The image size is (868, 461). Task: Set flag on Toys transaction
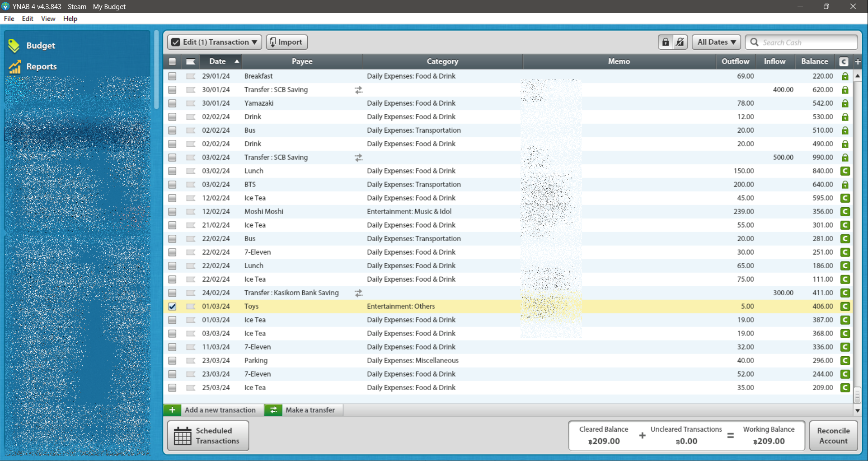191,307
